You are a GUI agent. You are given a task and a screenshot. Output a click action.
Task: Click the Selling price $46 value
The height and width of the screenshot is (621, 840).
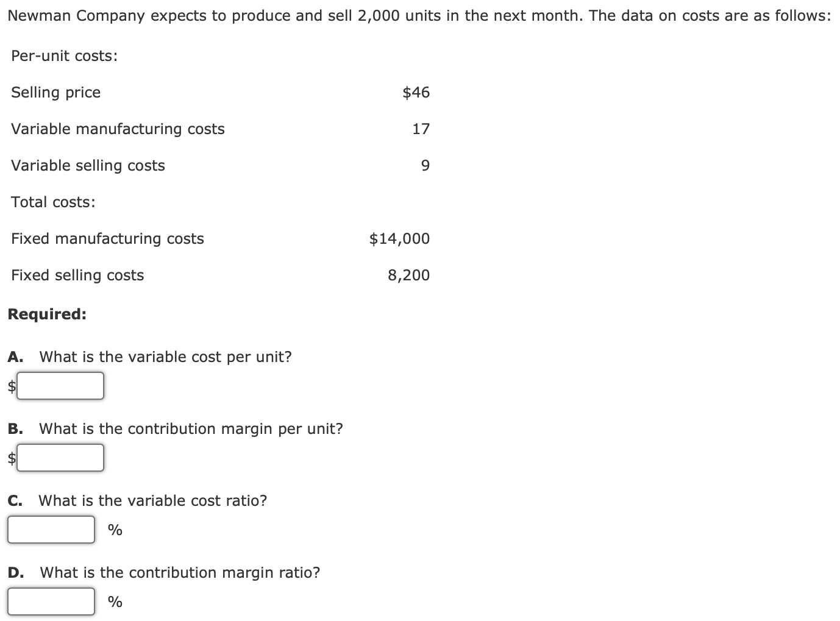click(416, 92)
